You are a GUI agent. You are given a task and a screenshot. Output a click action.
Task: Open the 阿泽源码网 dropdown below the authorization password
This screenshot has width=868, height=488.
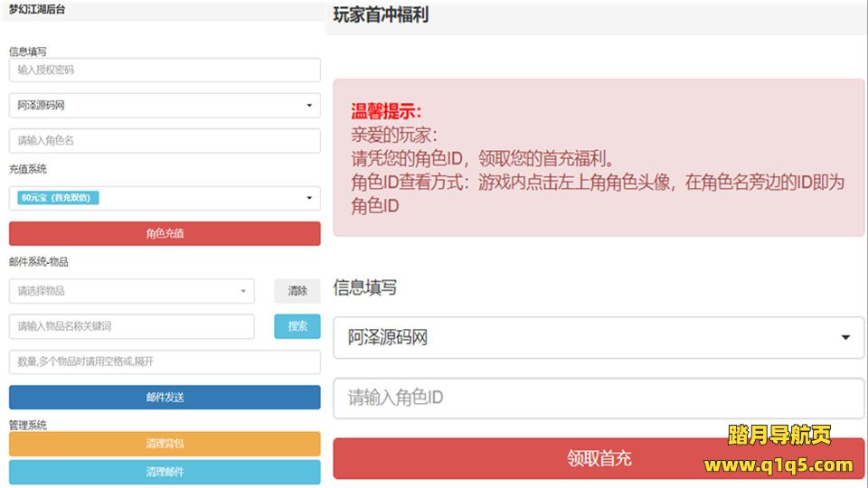(165, 106)
